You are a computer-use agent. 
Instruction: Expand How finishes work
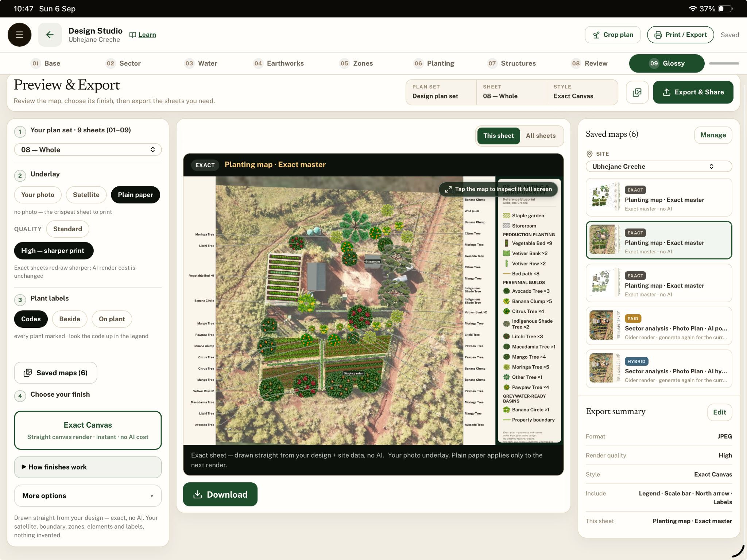[88, 467]
